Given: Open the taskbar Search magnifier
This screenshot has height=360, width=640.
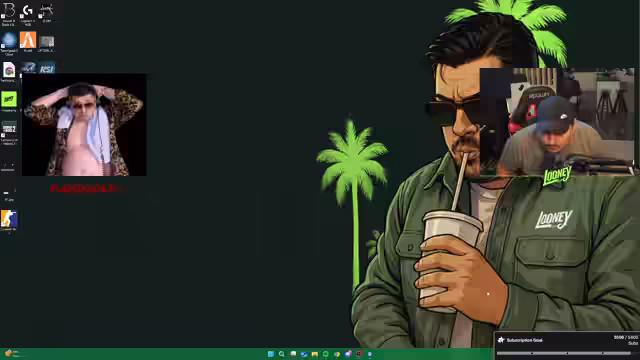Looking at the screenshot, I should pos(282,354).
